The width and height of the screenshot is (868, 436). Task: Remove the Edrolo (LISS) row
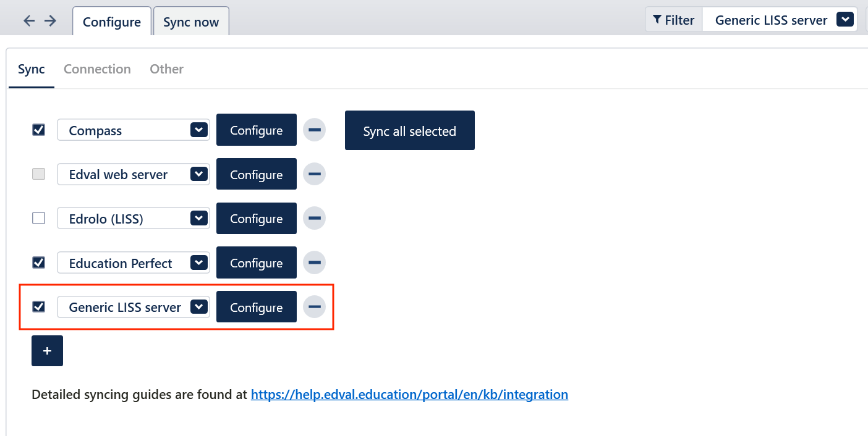(x=314, y=218)
